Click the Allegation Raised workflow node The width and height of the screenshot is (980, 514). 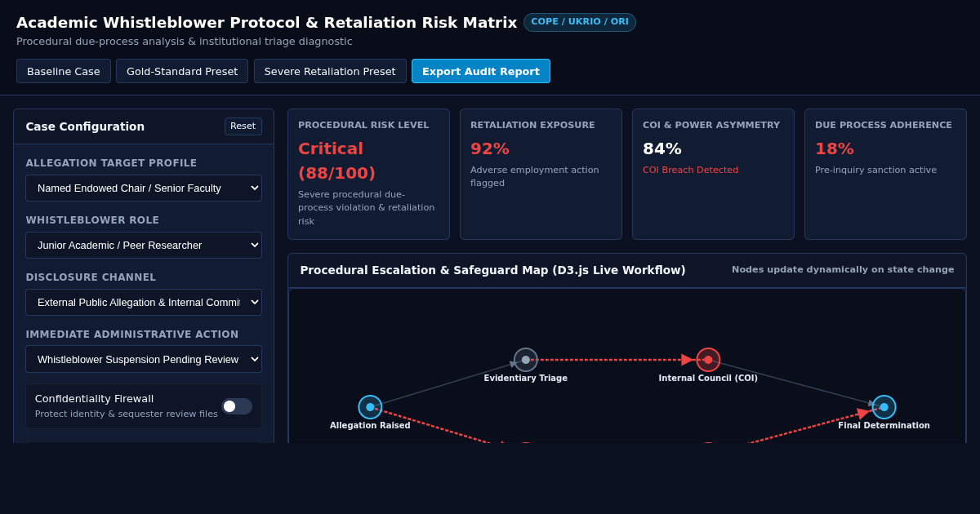click(x=370, y=407)
